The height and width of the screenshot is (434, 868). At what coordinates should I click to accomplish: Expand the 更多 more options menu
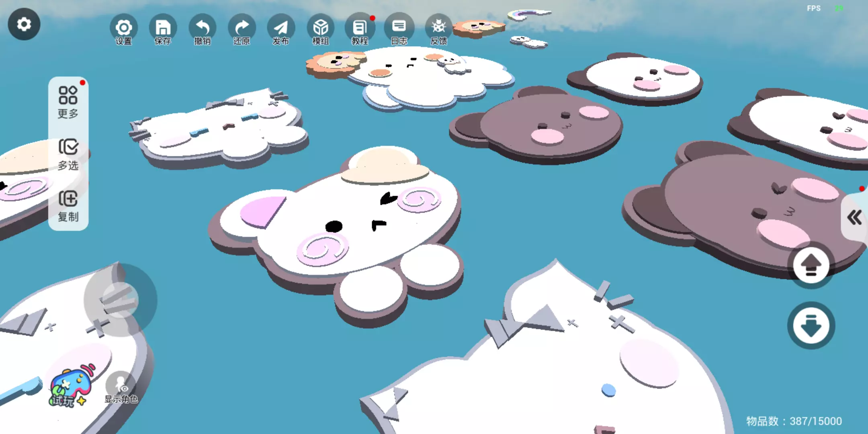tap(68, 102)
